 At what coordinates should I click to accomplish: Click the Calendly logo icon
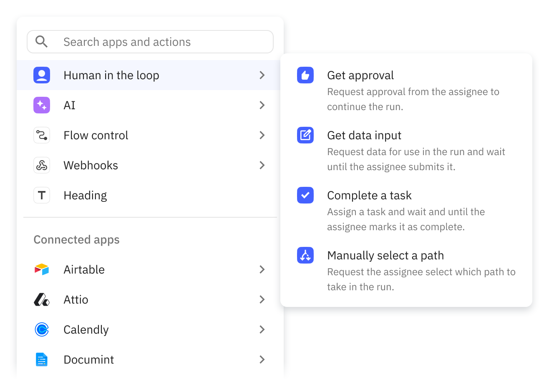(x=42, y=329)
